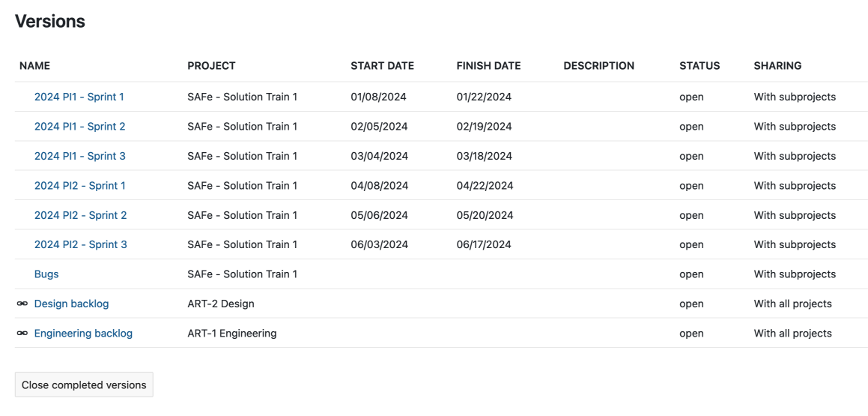Open the 2024 PI1 - Sprint 2 version

[x=79, y=127]
